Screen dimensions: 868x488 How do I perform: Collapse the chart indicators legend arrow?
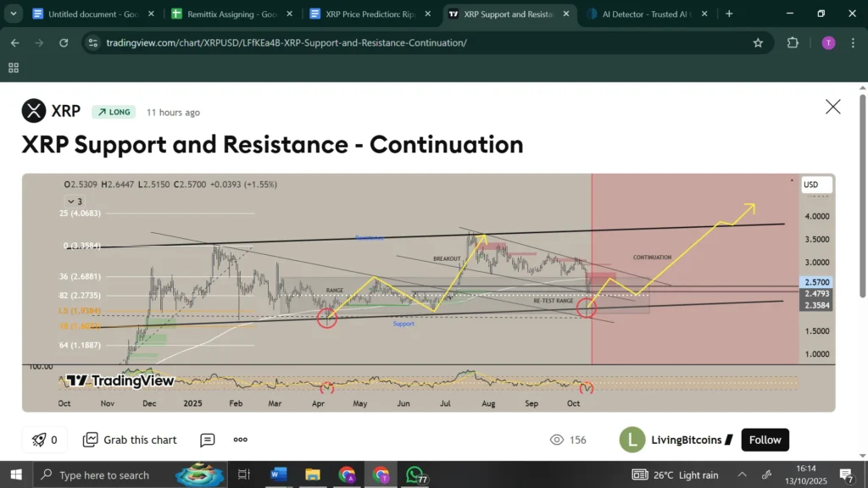71,202
